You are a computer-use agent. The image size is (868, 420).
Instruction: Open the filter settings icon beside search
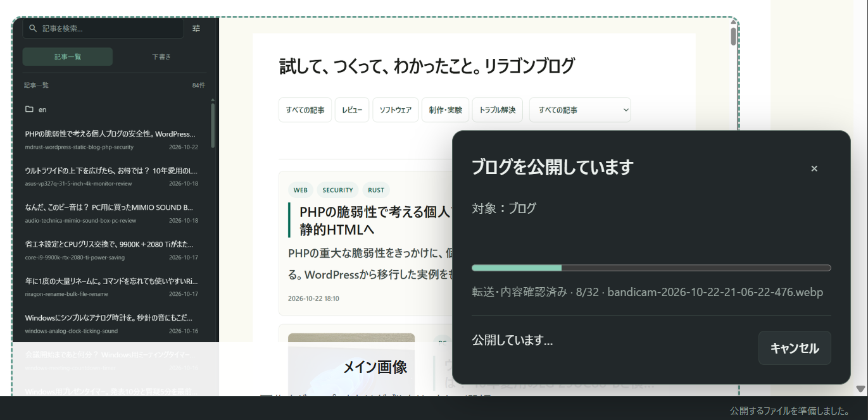click(196, 28)
